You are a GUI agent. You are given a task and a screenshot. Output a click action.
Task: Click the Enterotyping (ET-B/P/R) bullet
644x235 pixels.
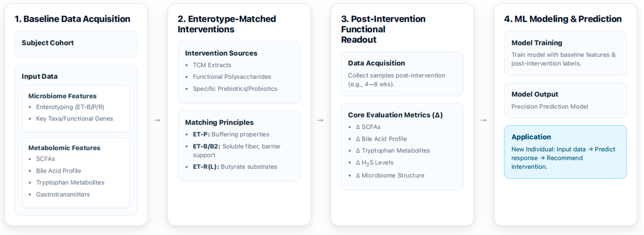point(70,107)
